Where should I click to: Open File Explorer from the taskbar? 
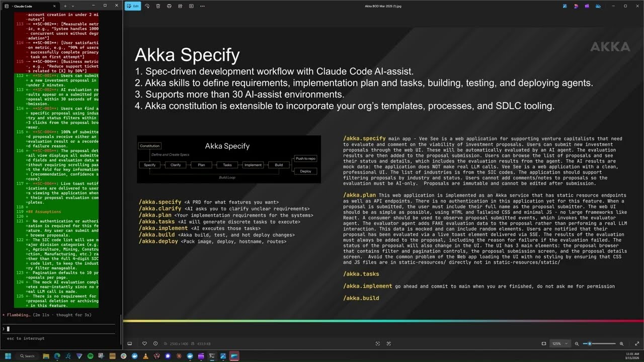[46, 356]
